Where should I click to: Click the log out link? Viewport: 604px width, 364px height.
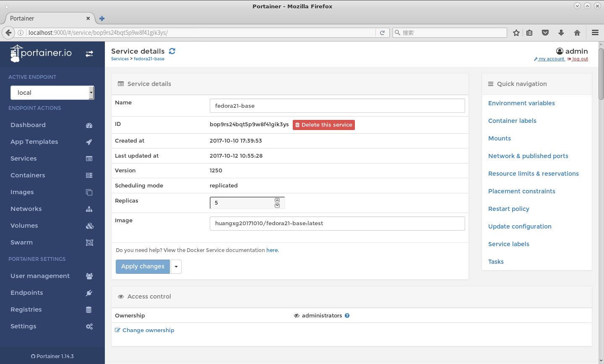tap(578, 59)
